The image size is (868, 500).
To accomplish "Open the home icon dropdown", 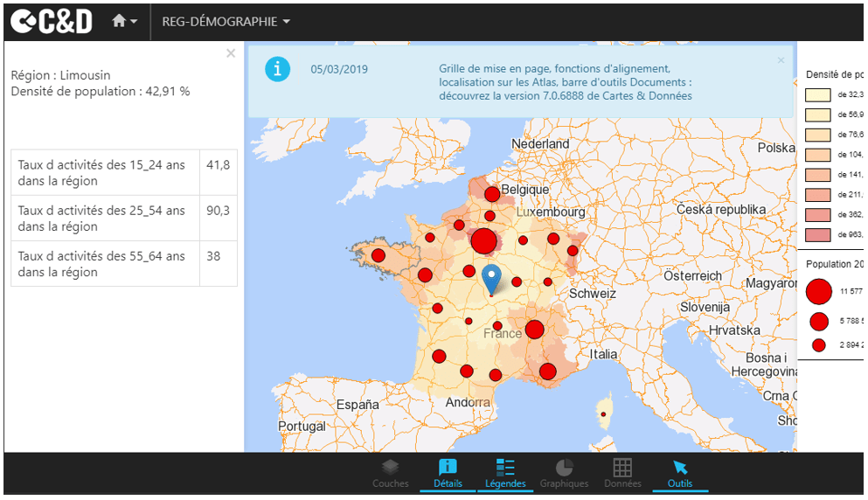I will point(124,21).
